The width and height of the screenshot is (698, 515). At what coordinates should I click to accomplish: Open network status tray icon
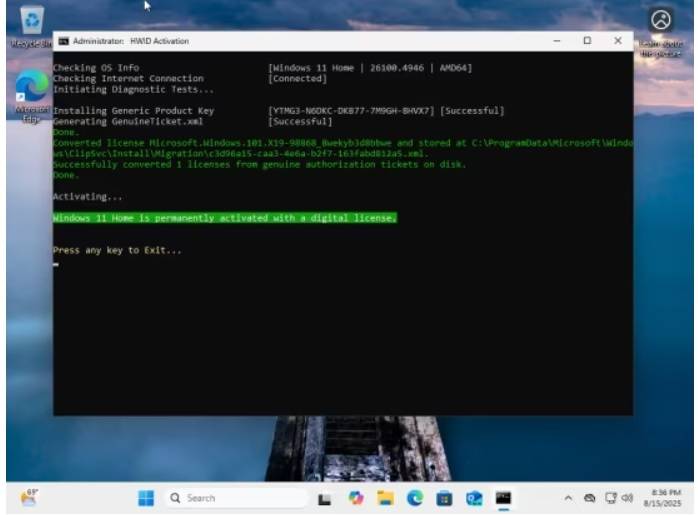pyautogui.click(x=610, y=498)
